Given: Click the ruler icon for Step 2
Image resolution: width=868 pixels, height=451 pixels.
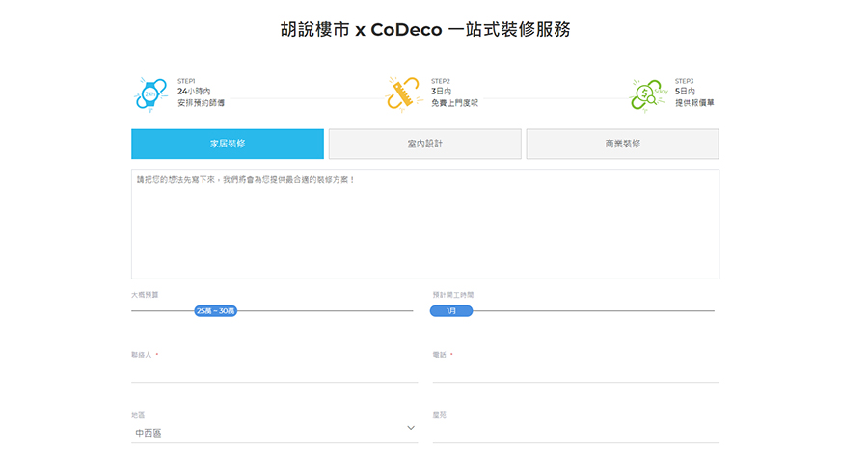Looking at the screenshot, I should point(403,94).
